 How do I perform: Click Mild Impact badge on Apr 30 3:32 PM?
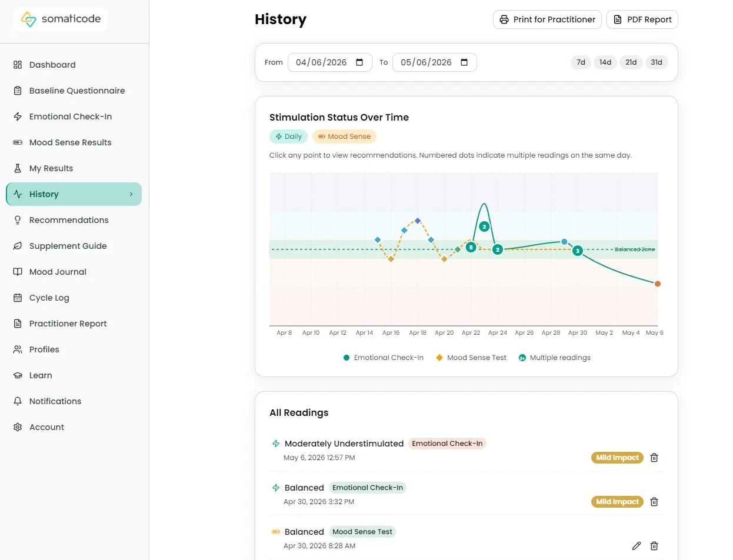click(617, 502)
